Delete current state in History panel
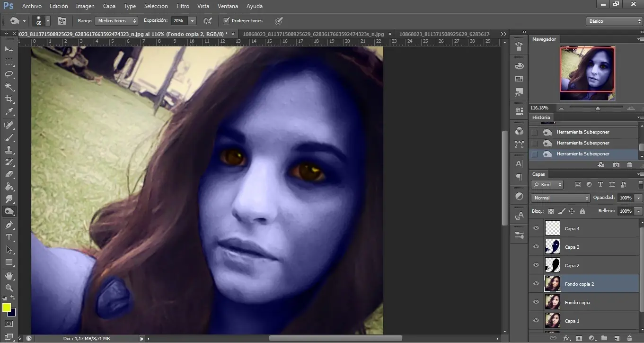This screenshot has width=644, height=343. pyautogui.click(x=629, y=165)
